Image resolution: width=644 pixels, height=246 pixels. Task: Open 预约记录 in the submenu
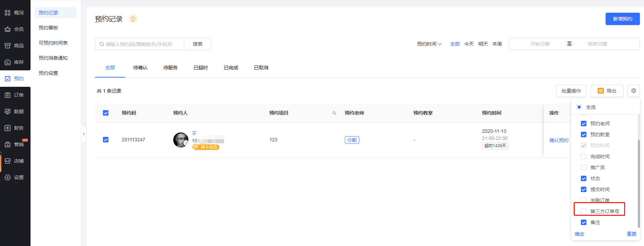(x=56, y=13)
